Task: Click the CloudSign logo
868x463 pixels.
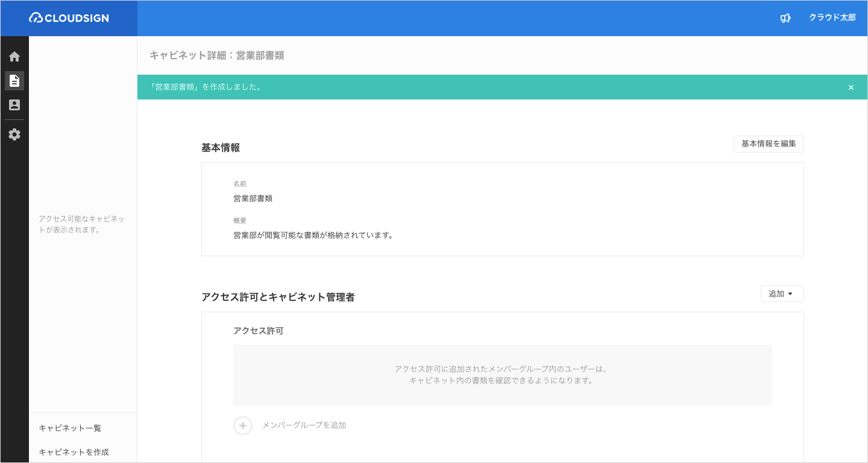Action: [x=69, y=18]
